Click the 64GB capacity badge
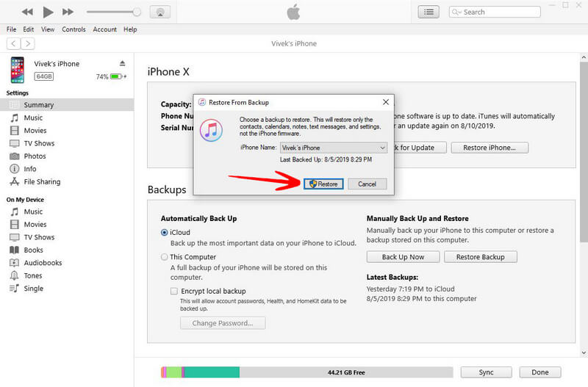This screenshot has height=387, width=588. [44, 76]
